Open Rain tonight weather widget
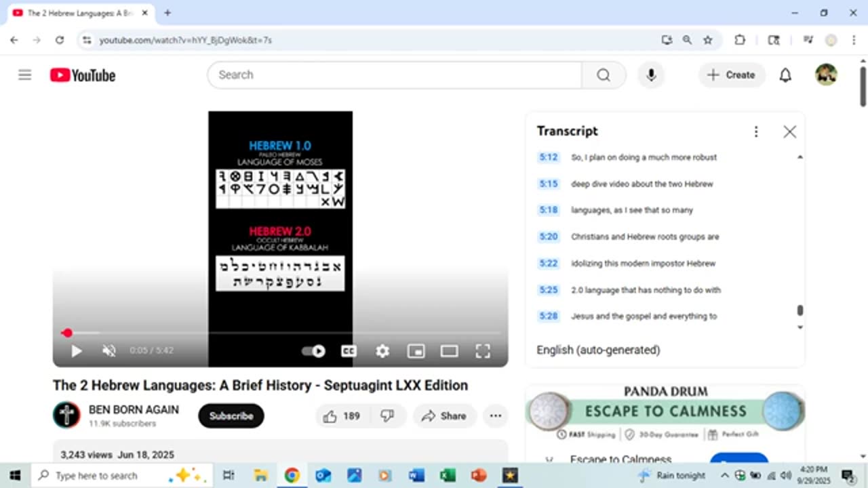Viewport: 868px width, 488px height. [672, 475]
